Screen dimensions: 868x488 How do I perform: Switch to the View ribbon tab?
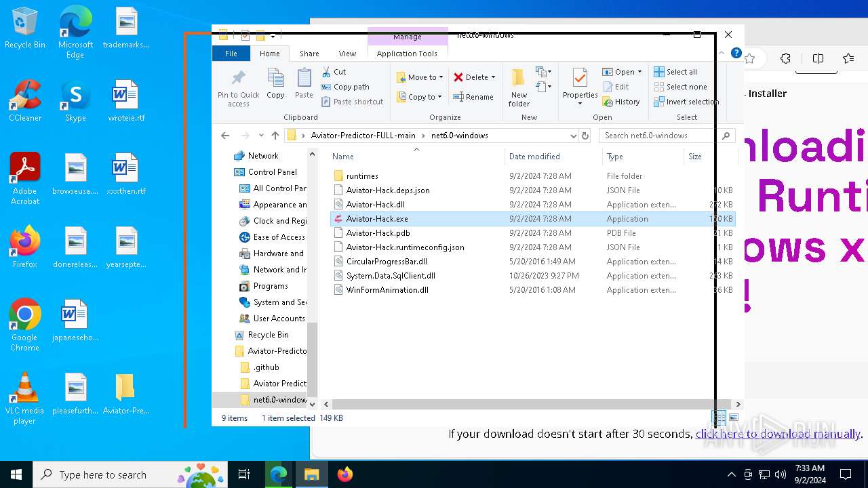click(347, 54)
